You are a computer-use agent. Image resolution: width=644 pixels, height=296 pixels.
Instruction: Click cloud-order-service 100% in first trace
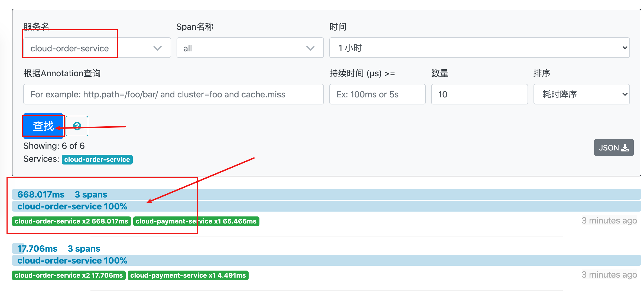(72, 206)
